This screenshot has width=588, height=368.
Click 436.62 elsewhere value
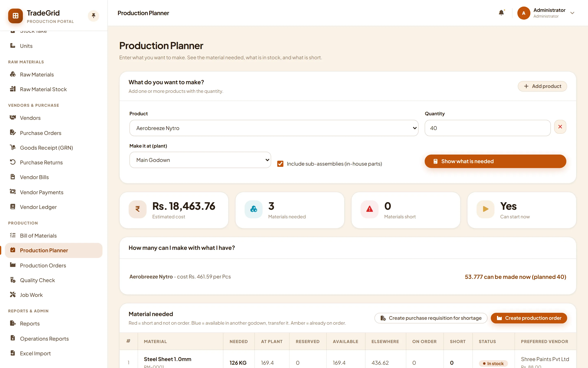[x=380, y=363]
